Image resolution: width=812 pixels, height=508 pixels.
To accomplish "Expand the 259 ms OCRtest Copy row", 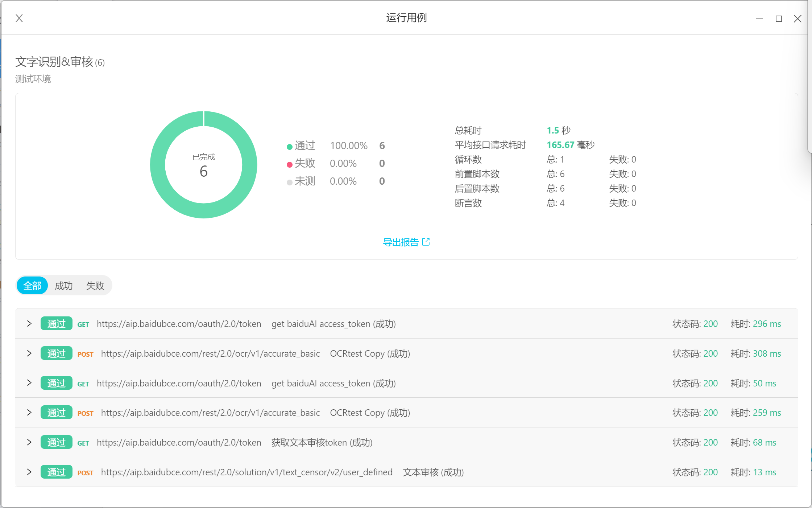I will (x=29, y=412).
